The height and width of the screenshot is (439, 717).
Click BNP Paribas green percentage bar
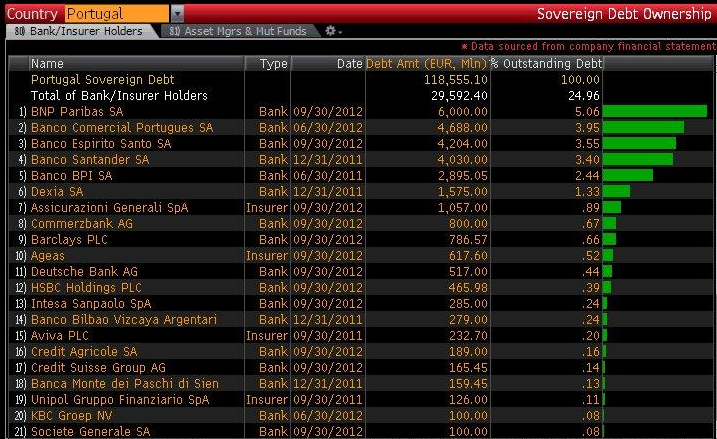pyautogui.click(x=655, y=111)
